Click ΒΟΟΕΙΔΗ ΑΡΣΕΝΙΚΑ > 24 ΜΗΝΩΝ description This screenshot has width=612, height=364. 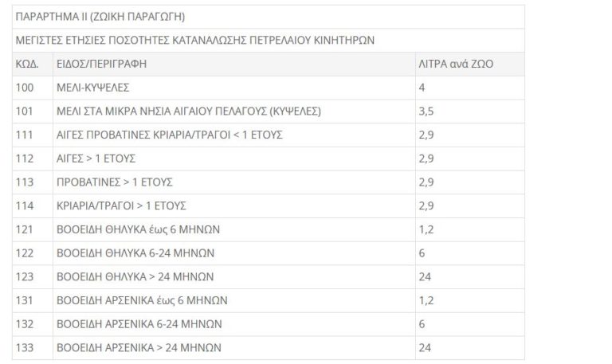point(139,348)
